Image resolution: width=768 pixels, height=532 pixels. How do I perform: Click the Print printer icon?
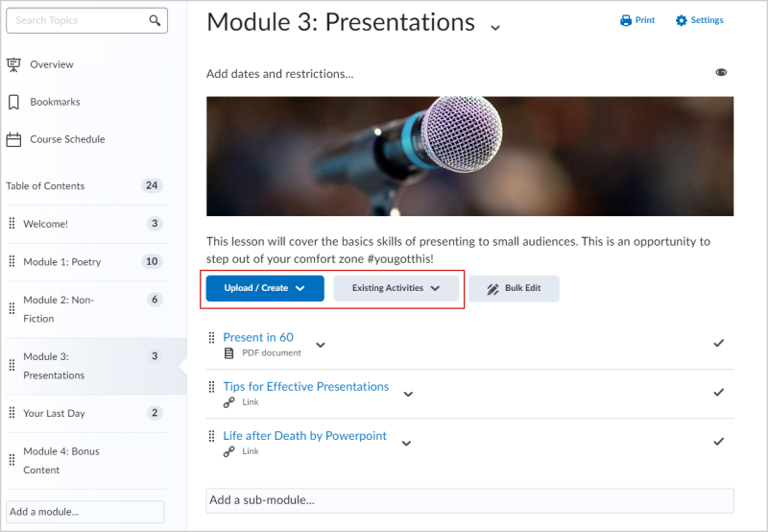[x=626, y=20]
